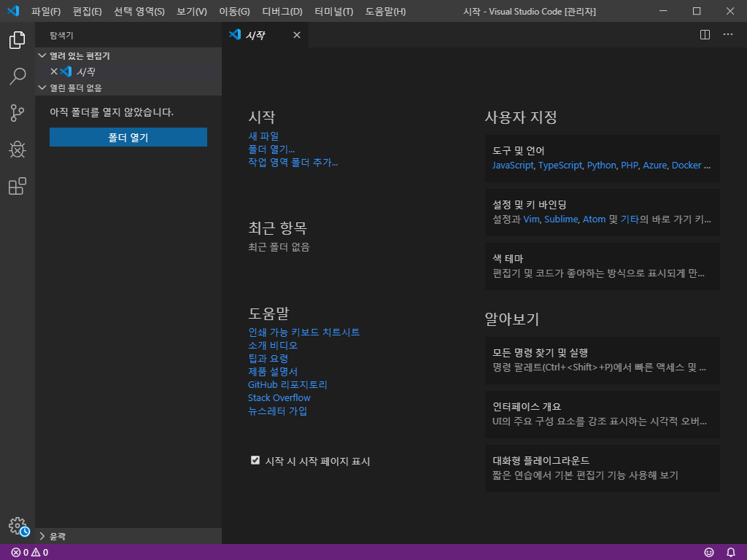Open the 대화형 플레이그라운드 card

pos(602,468)
